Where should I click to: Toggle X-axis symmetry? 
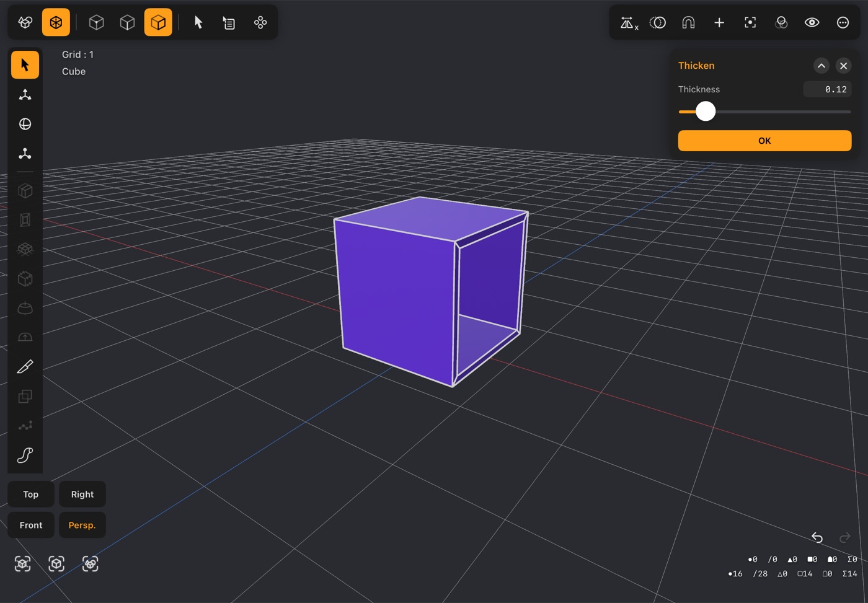coord(629,23)
